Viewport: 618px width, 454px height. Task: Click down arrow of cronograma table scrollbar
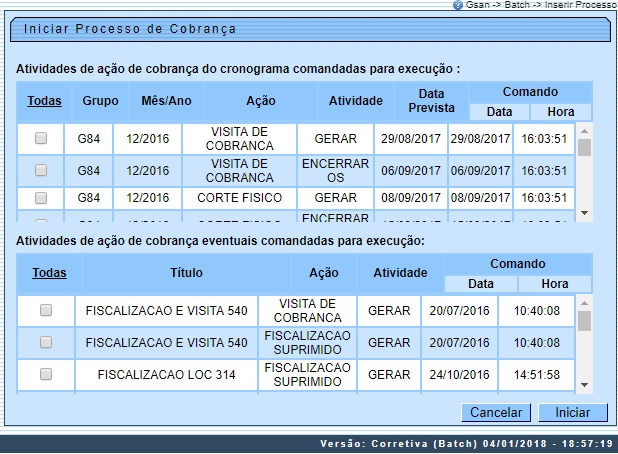click(x=584, y=213)
